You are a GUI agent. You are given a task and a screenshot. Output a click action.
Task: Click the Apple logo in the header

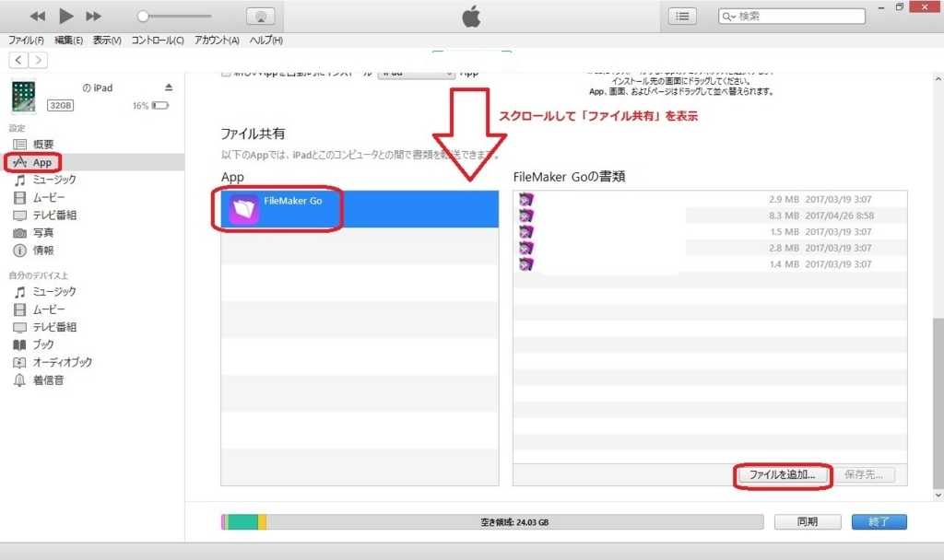coord(471,17)
